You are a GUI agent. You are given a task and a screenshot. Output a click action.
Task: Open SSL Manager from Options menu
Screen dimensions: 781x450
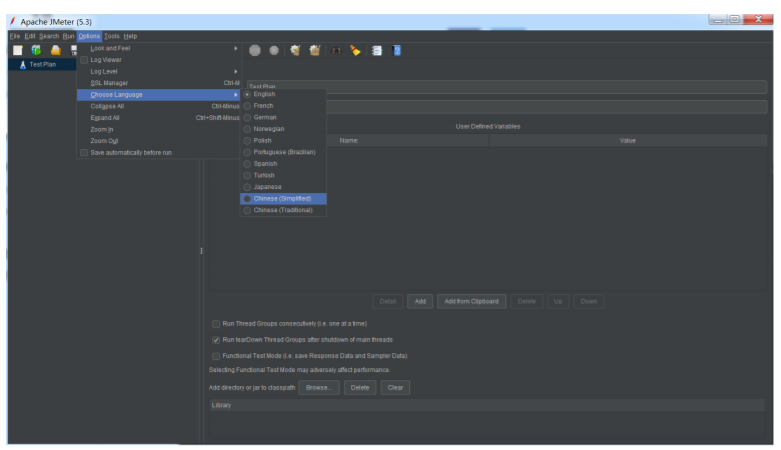coord(158,83)
